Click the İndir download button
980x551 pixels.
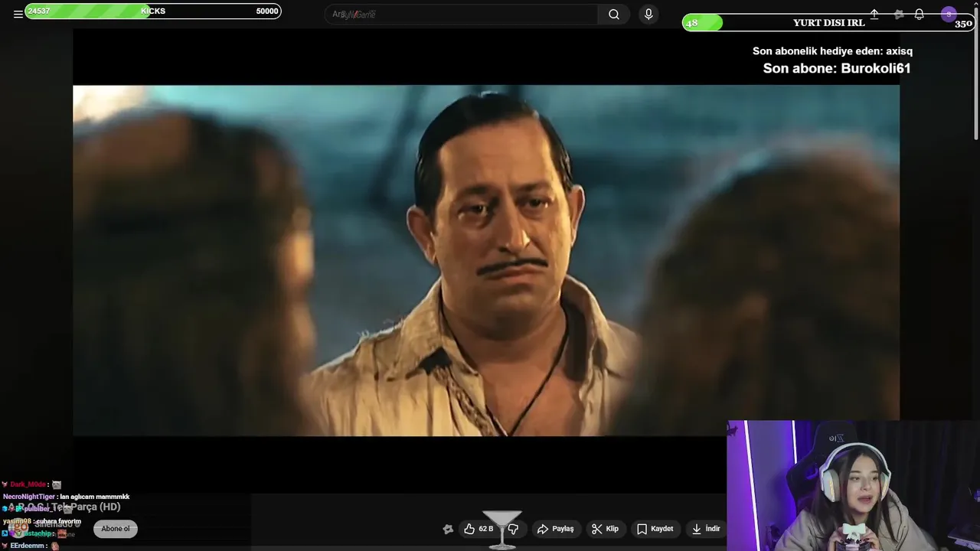[705, 529]
